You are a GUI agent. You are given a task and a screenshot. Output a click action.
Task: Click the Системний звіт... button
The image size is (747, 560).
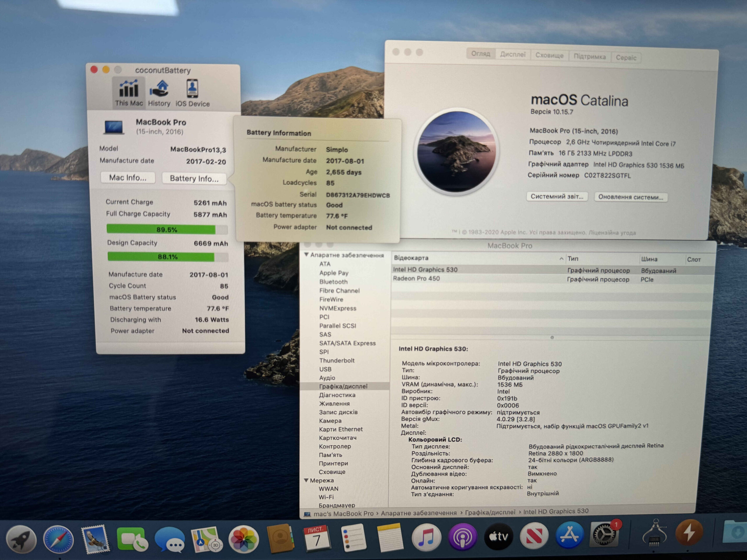pyautogui.click(x=557, y=197)
